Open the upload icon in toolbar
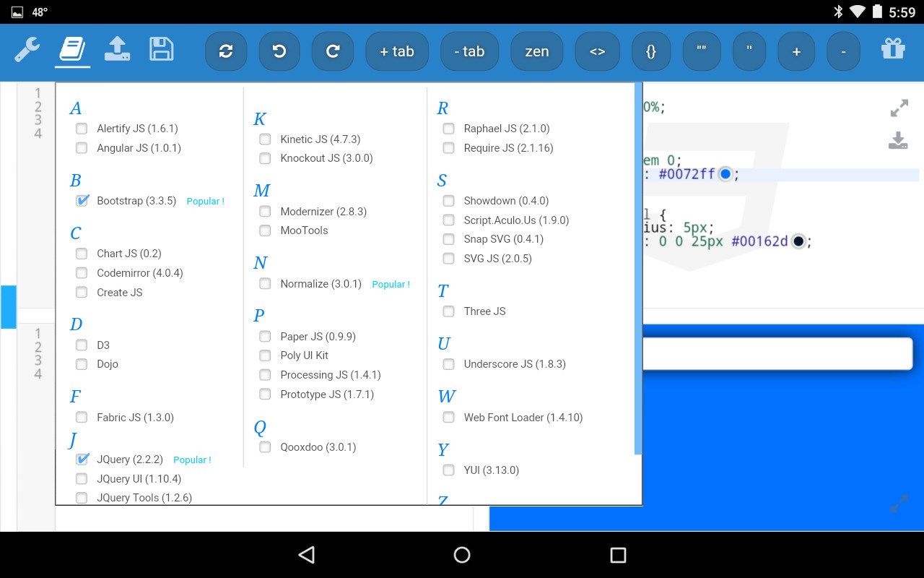 coord(117,49)
